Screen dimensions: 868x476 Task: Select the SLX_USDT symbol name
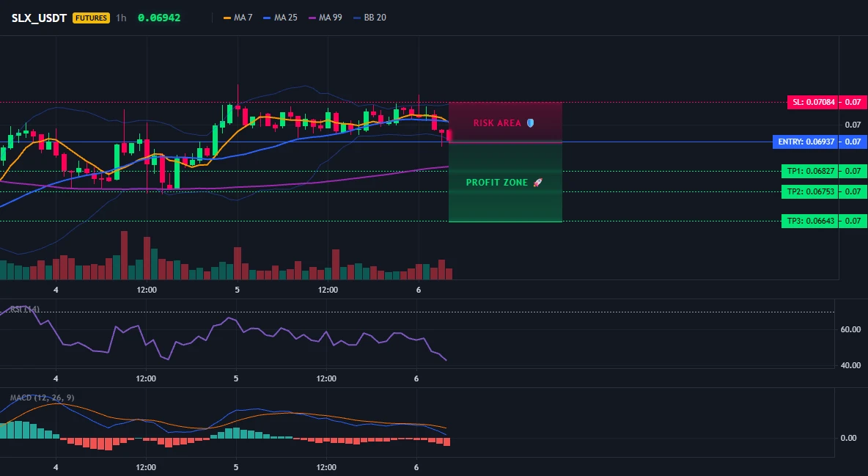(40, 18)
